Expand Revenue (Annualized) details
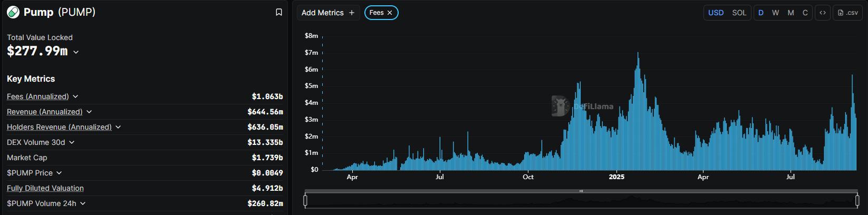 pos(89,112)
